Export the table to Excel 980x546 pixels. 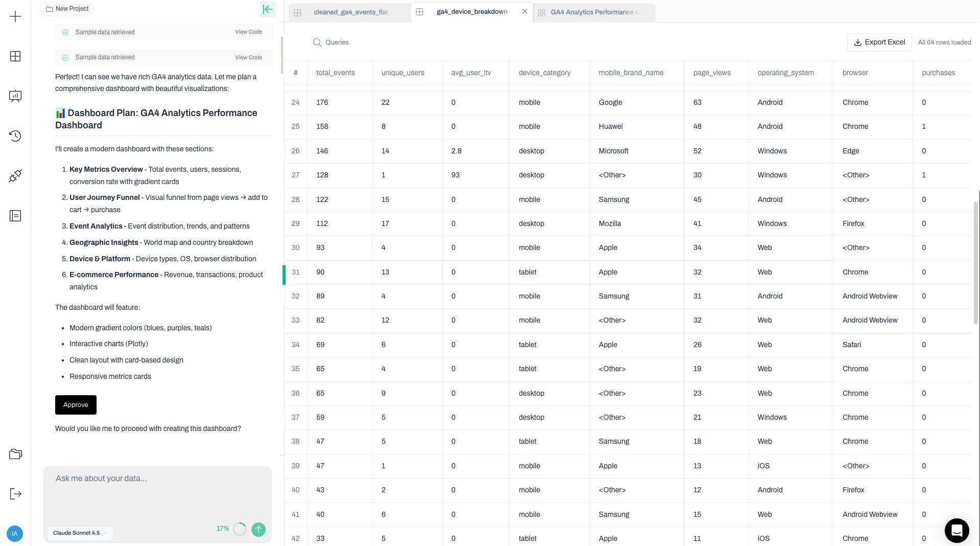[879, 42]
